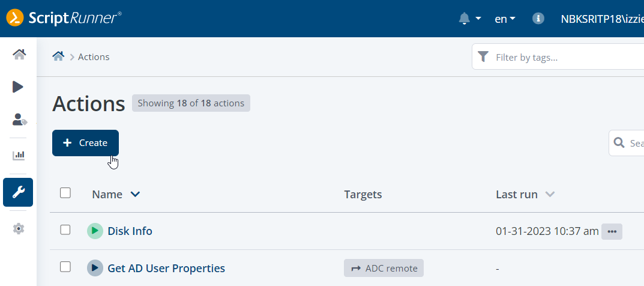Screen dimensions: 644x286
Task: Select the Get AD User Properties checkbox
Action: pos(65,267)
